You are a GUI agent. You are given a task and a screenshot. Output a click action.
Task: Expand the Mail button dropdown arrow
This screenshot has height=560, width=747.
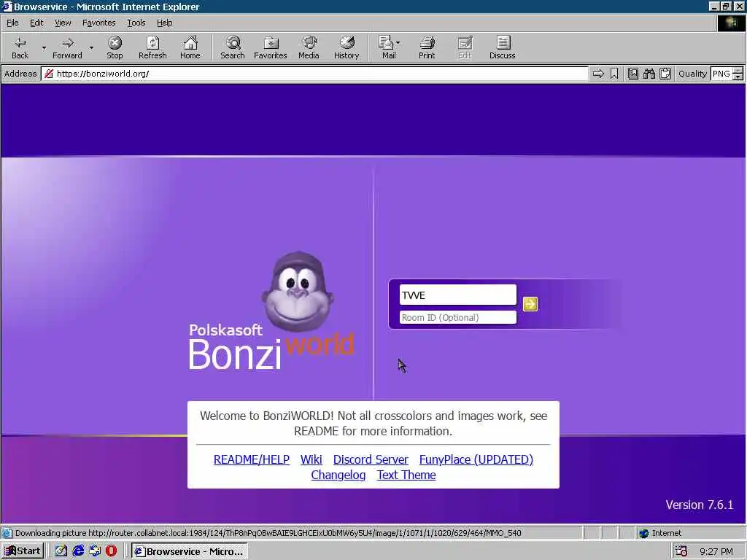click(398, 43)
